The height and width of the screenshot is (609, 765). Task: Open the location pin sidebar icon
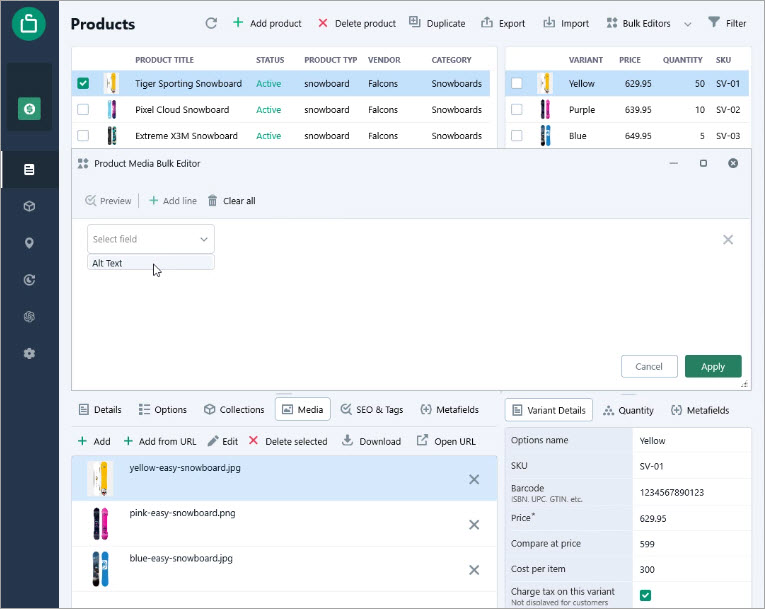point(29,243)
